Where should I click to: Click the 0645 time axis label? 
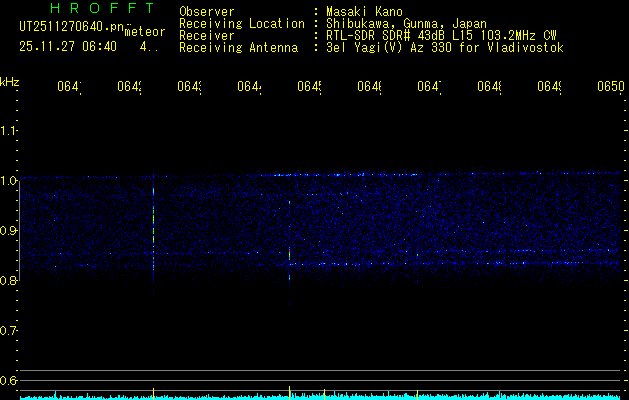pyautogui.click(x=309, y=87)
